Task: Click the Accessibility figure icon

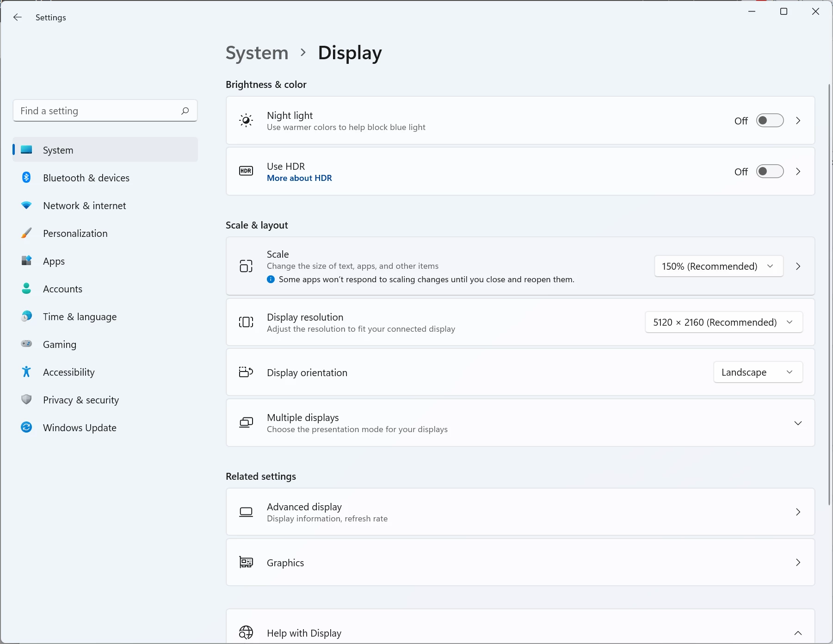Action: (27, 372)
